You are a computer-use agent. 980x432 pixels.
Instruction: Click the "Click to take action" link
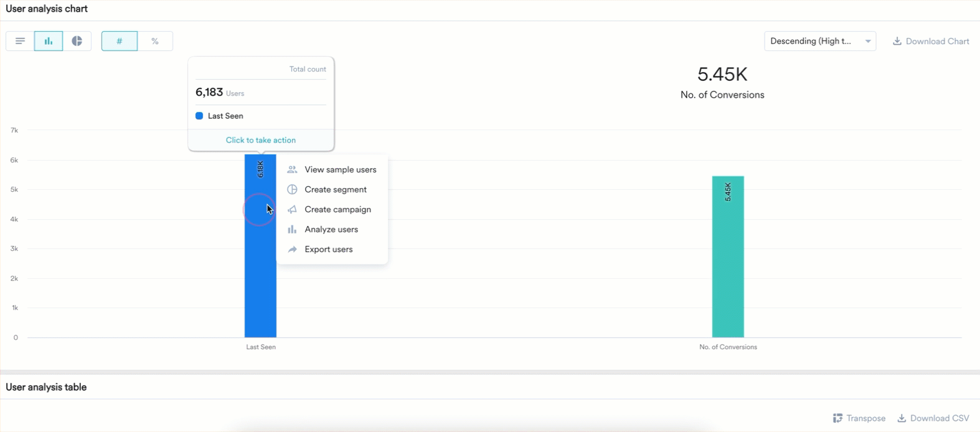(x=261, y=140)
